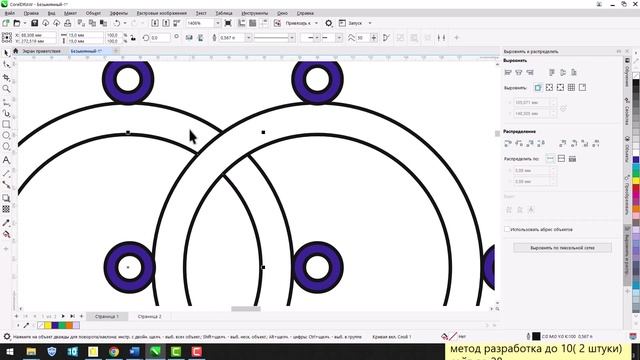Click the Export icon in the toolbar
The height and width of the screenshot is (360, 640).
coord(166,23)
